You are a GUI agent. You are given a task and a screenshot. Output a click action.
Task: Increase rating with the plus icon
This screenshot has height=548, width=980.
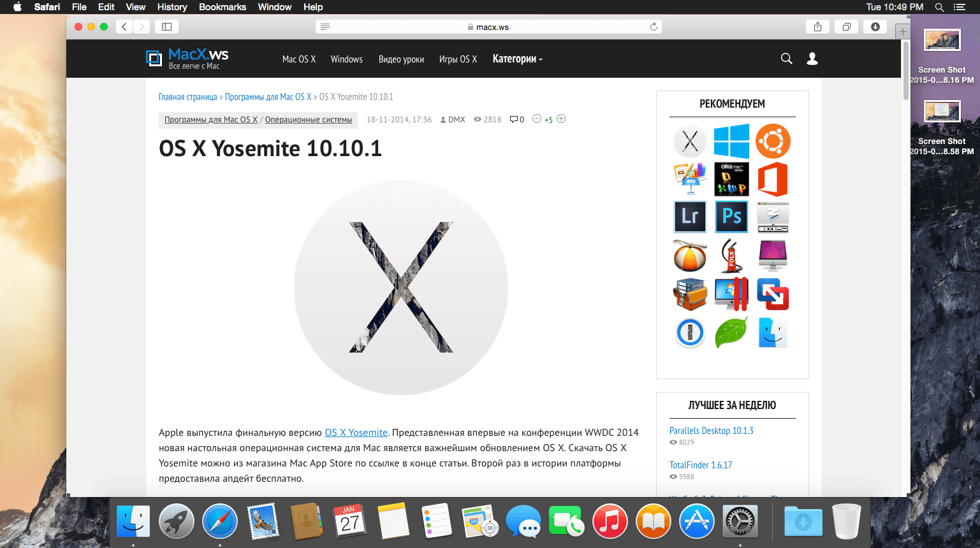tap(561, 119)
